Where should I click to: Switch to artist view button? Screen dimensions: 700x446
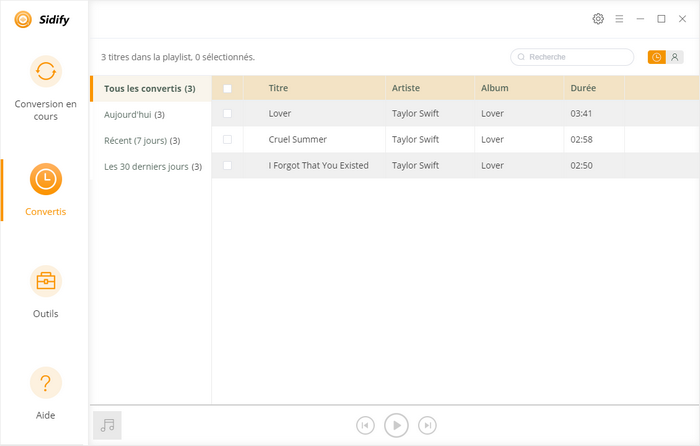tap(675, 57)
